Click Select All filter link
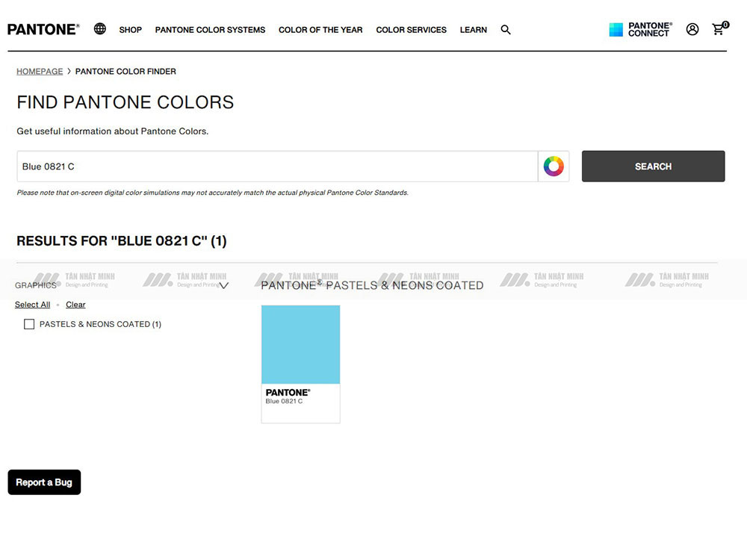The image size is (747, 560). click(32, 305)
